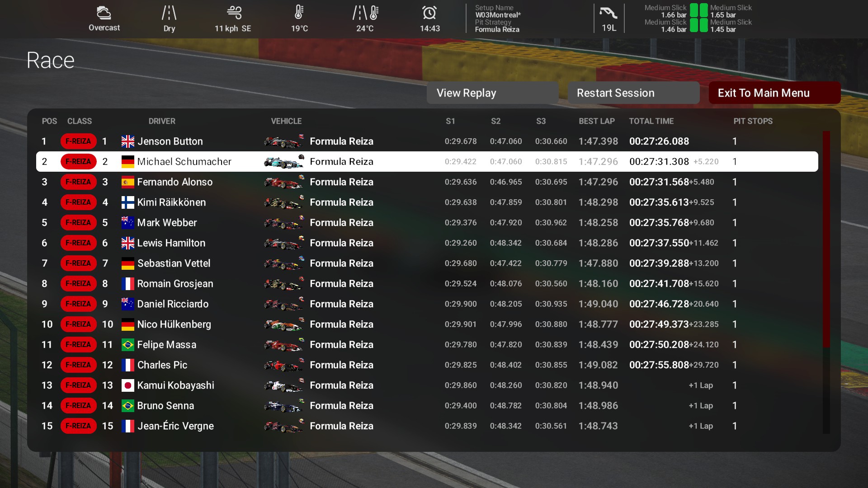
Task: Select Bruno Senna driver name
Action: pos(165,406)
